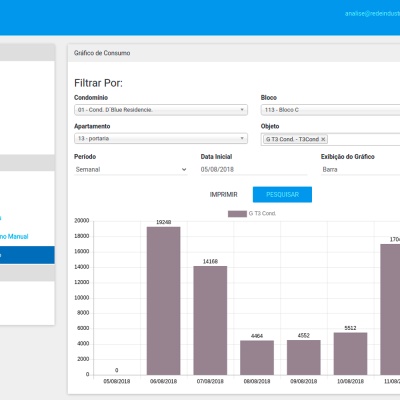Click the 05/08/2018 x-axis label
Screen dimensions: 400x400
[117, 381]
